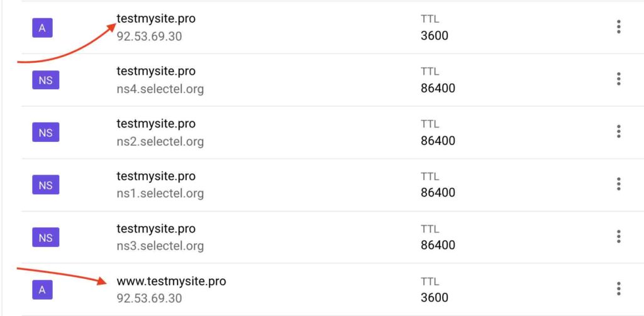Select the ns1.selectel.org nameserver value
This screenshot has height=316, width=644.
point(160,193)
